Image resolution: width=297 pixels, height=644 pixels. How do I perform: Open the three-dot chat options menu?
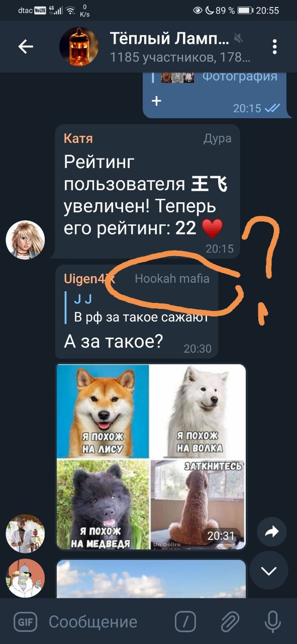pyautogui.click(x=275, y=47)
